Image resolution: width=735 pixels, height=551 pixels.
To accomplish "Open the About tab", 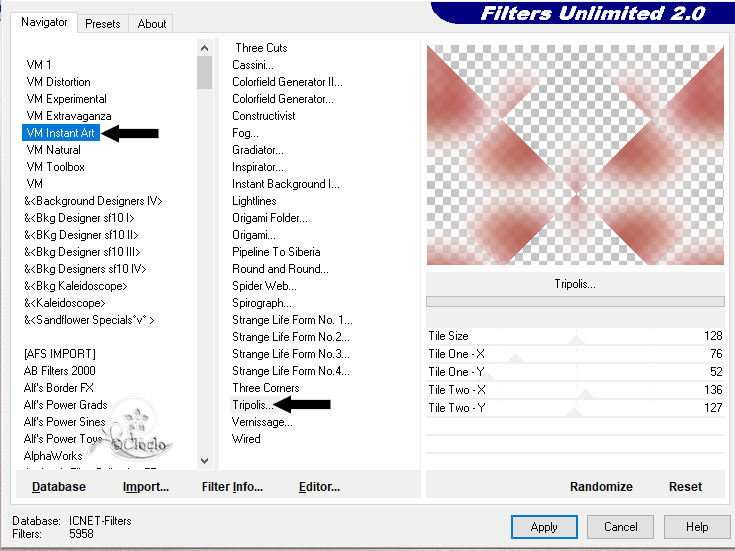I will click(152, 23).
